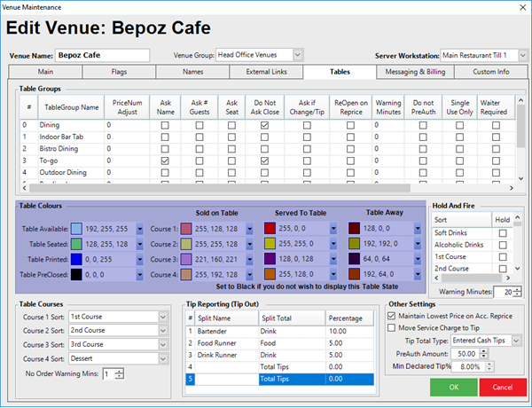532x408 pixels.
Task: Click the Table Available colour swatch
Action: click(x=76, y=229)
